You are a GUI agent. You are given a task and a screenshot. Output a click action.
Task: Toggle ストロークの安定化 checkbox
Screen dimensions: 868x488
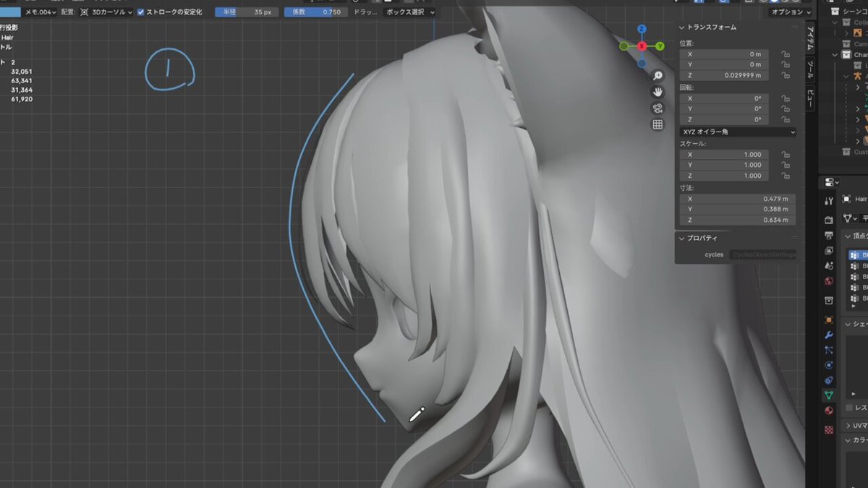pyautogui.click(x=141, y=12)
